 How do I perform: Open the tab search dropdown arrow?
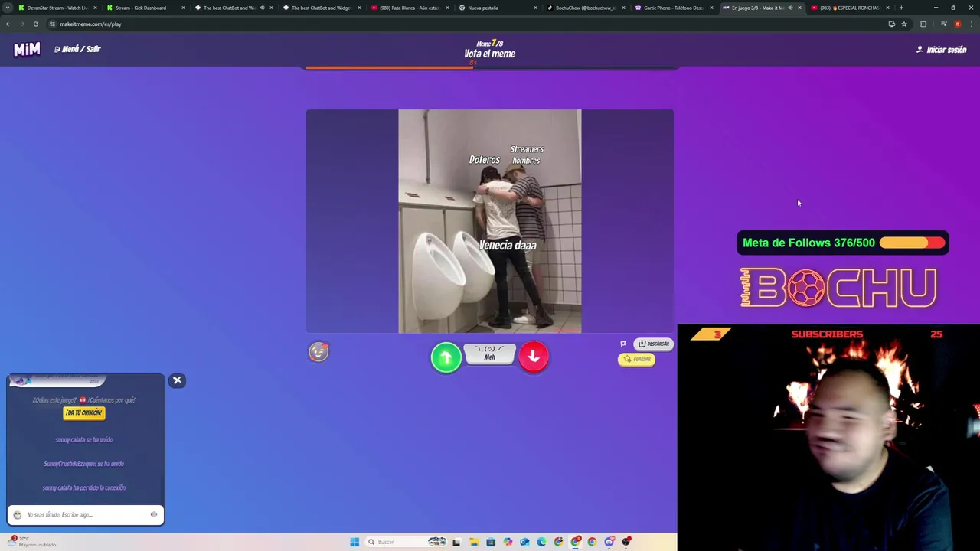coord(8,8)
